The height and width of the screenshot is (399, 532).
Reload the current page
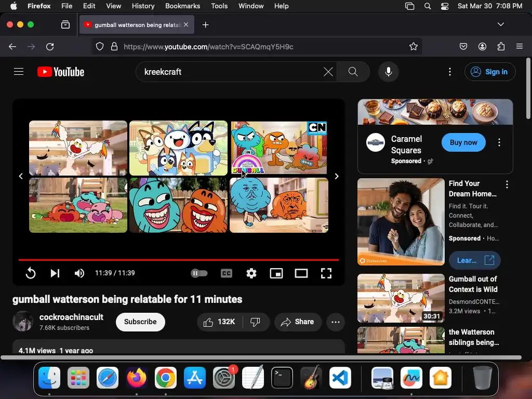click(50, 46)
